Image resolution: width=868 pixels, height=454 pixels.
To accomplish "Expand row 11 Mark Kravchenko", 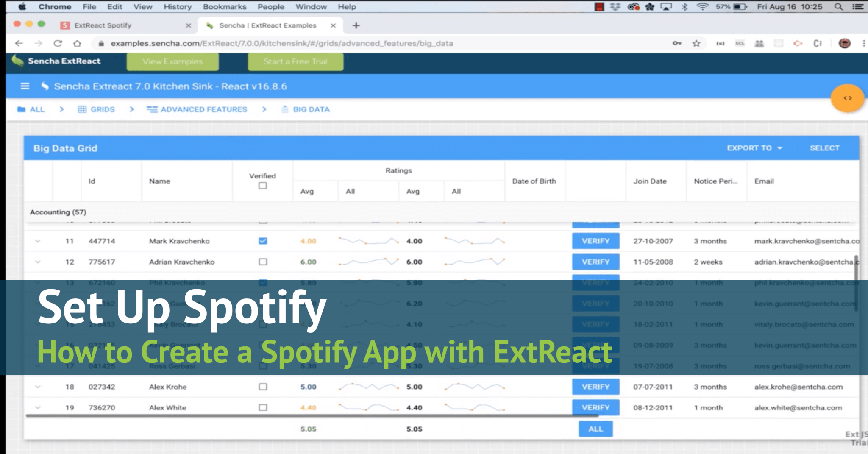I will click(x=38, y=241).
